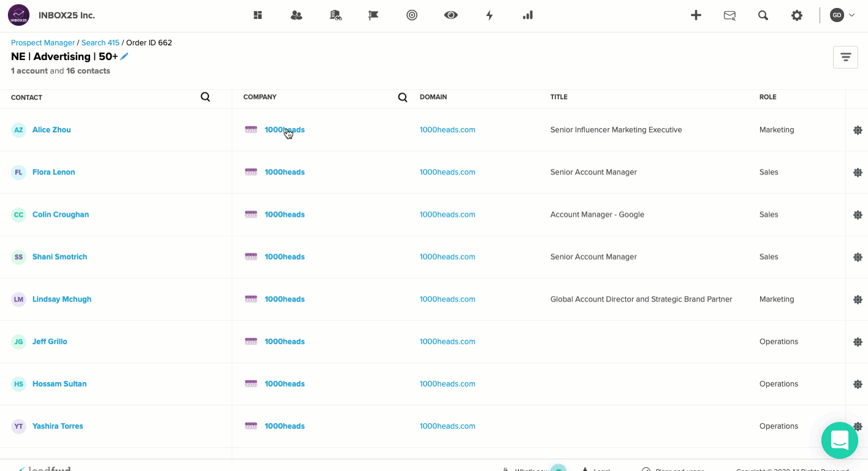
Task: Open gear menu for Lindsay Mchugh row
Action: pyautogui.click(x=858, y=300)
